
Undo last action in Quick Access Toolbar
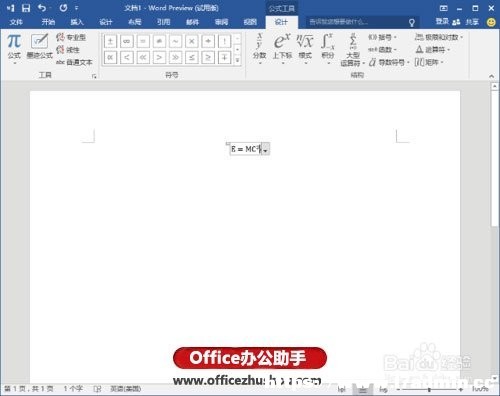pyautogui.click(x=42, y=8)
